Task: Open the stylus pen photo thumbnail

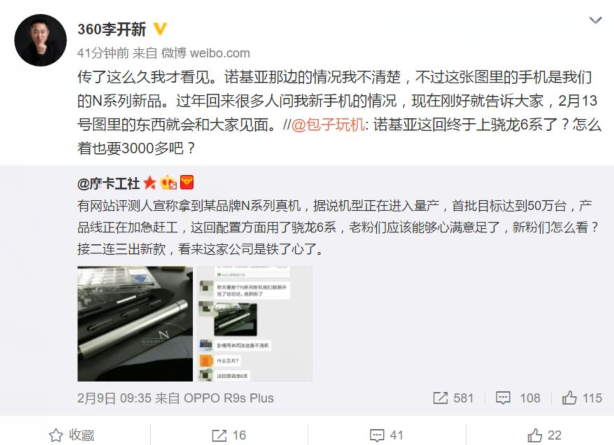Action: click(x=135, y=324)
